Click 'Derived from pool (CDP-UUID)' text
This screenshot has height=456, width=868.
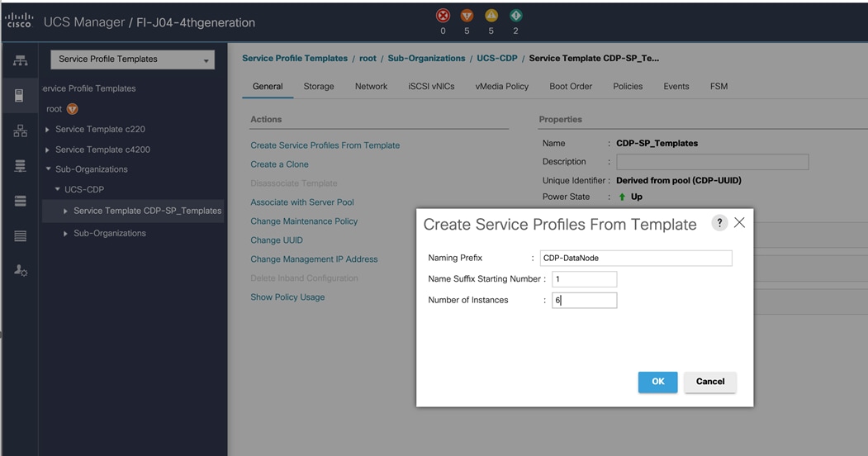[679, 180]
